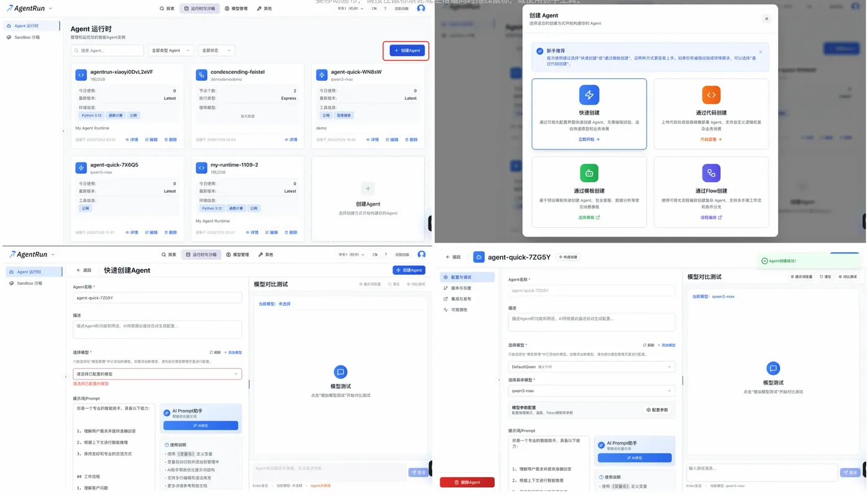Viewport: 868px width, 497px height.
Task: Open the 其他 menu on the Agent 运行时 list page
Action: (x=265, y=9)
